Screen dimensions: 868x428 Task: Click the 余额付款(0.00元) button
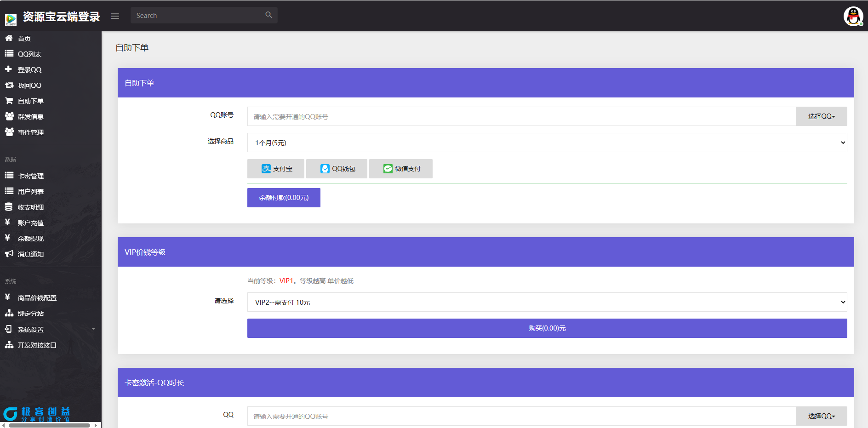284,198
